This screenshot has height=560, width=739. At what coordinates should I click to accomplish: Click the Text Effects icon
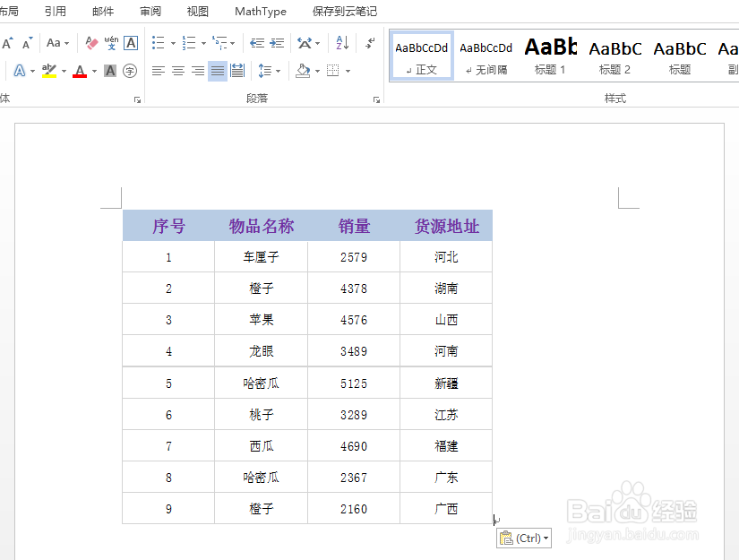tap(20, 71)
